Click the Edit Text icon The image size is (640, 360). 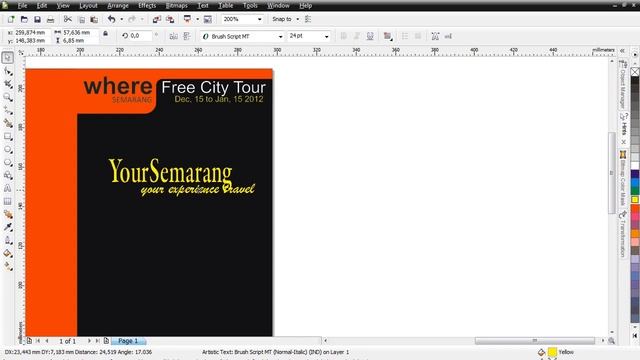click(x=448, y=36)
